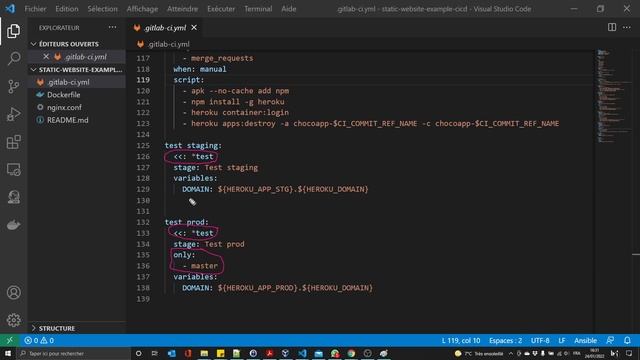Change language mode Ansible
Screen dimensions: 640x360
(x=585, y=340)
